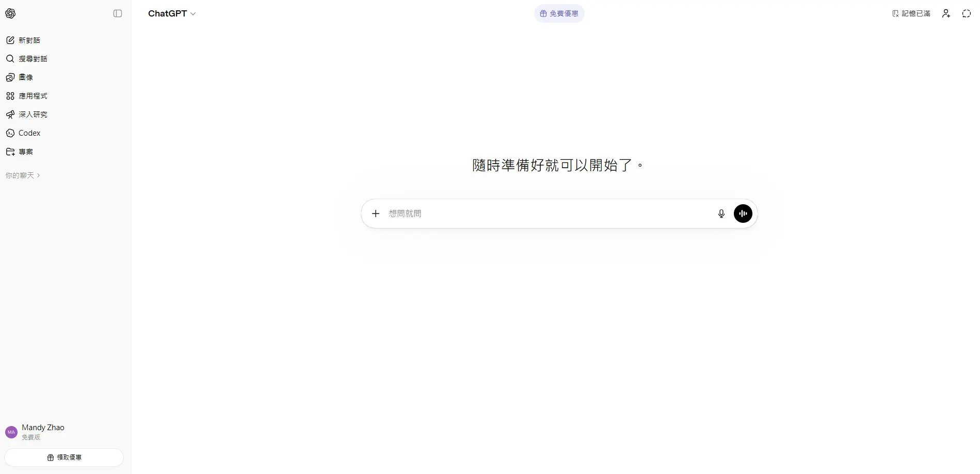Open the 專案 projects folder icon
Screen dimensions: 980x474
[x=10, y=151]
